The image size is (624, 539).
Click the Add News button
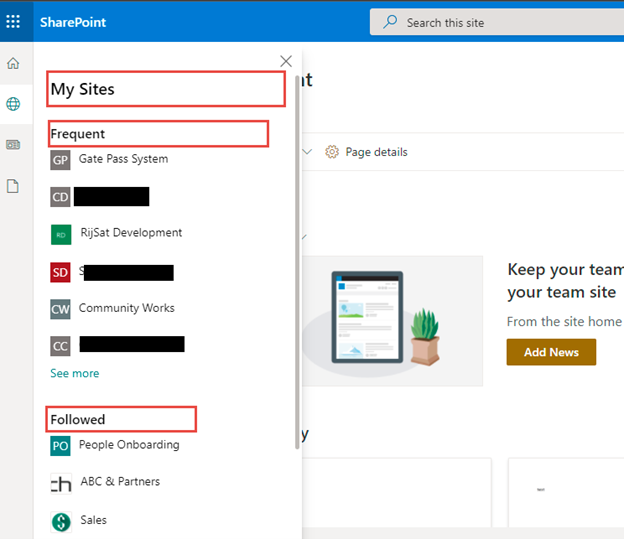[551, 352]
